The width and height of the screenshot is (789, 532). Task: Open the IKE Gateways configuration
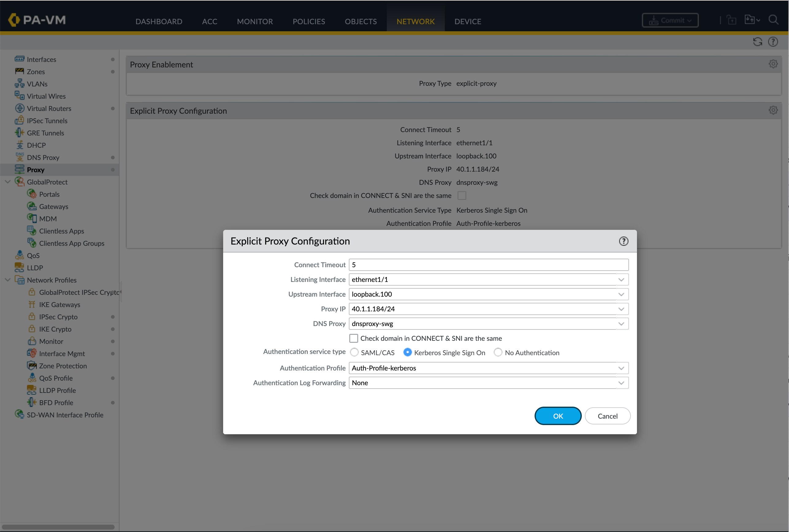59,304
